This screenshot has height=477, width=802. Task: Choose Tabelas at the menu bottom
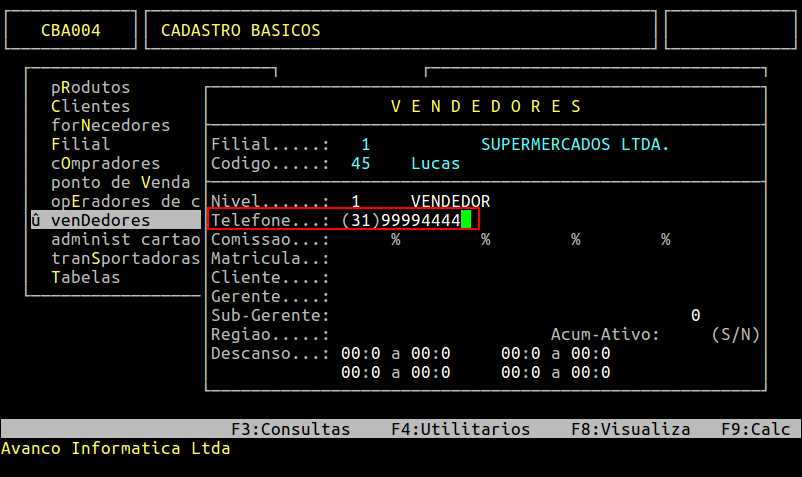(85, 277)
